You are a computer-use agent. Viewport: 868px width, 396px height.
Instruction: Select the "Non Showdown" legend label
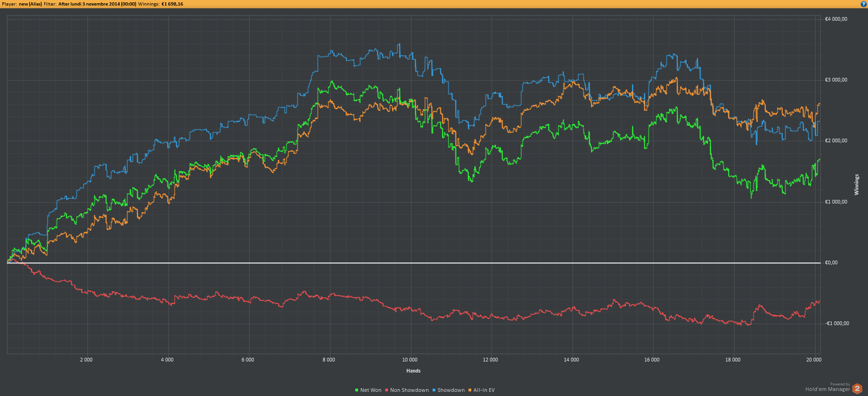(410, 390)
